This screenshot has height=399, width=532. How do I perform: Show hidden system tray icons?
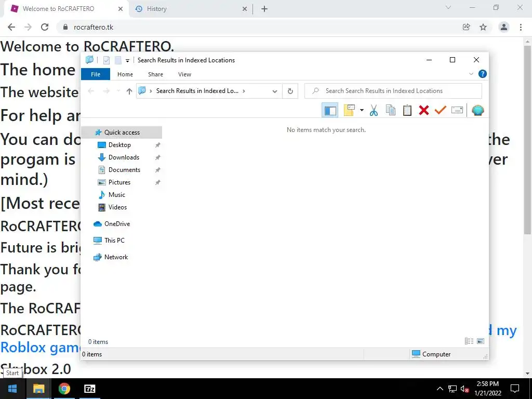click(440, 389)
